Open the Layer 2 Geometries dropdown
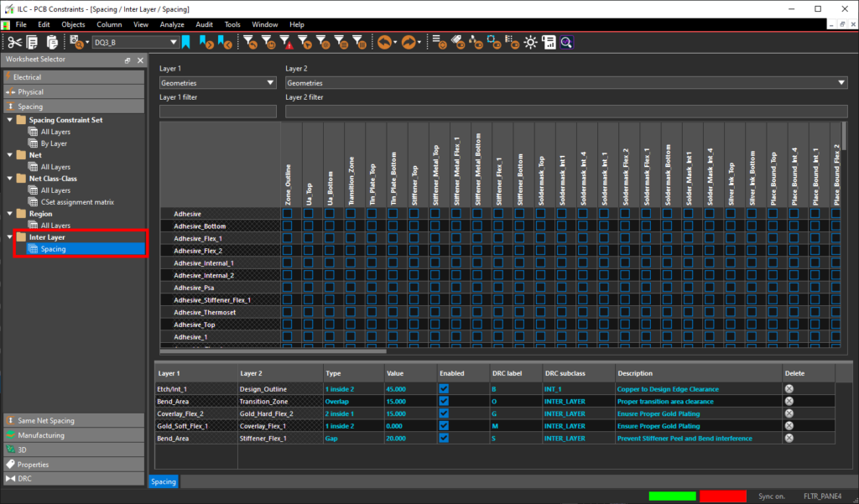 (566, 83)
